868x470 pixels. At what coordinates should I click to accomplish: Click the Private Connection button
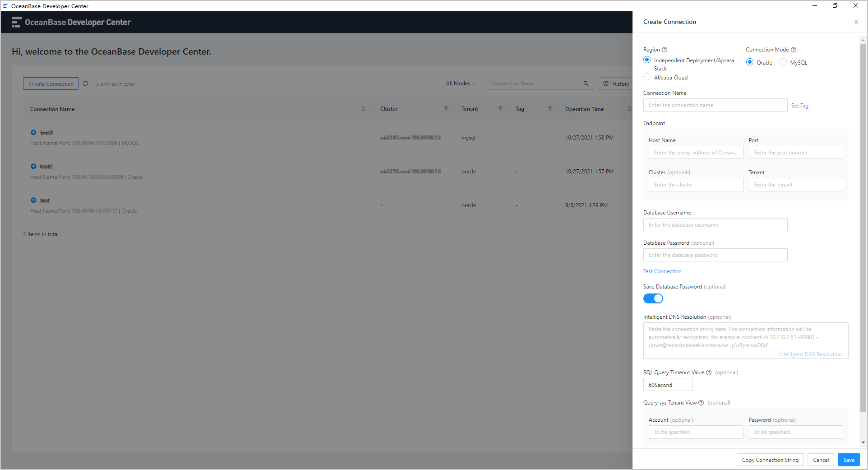(51, 84)
